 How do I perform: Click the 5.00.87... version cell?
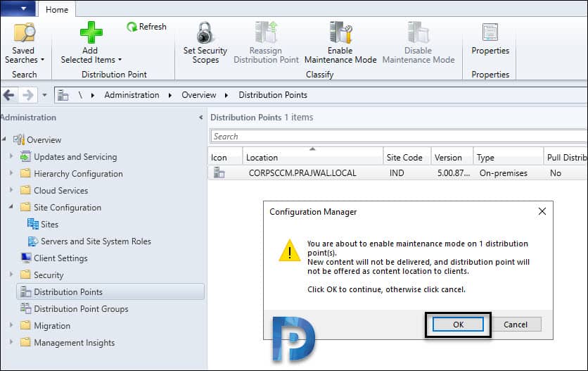coord(454,172)
